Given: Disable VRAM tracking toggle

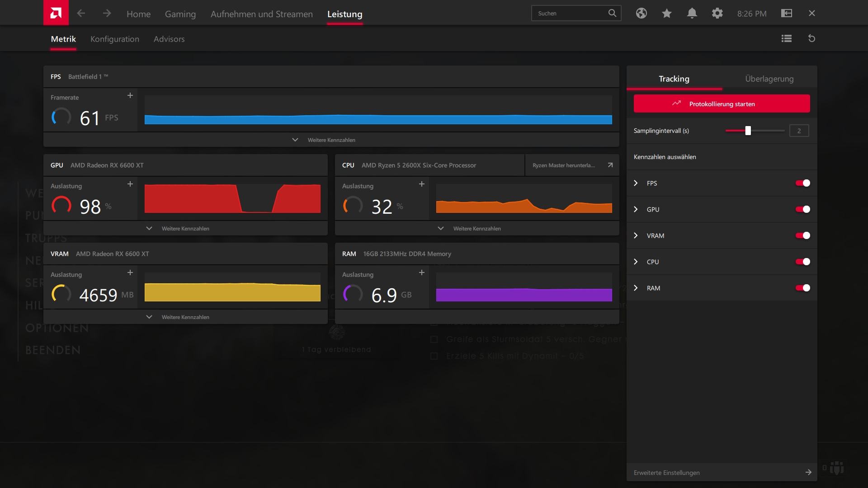Looking at the screenshot, I should 803,235.
